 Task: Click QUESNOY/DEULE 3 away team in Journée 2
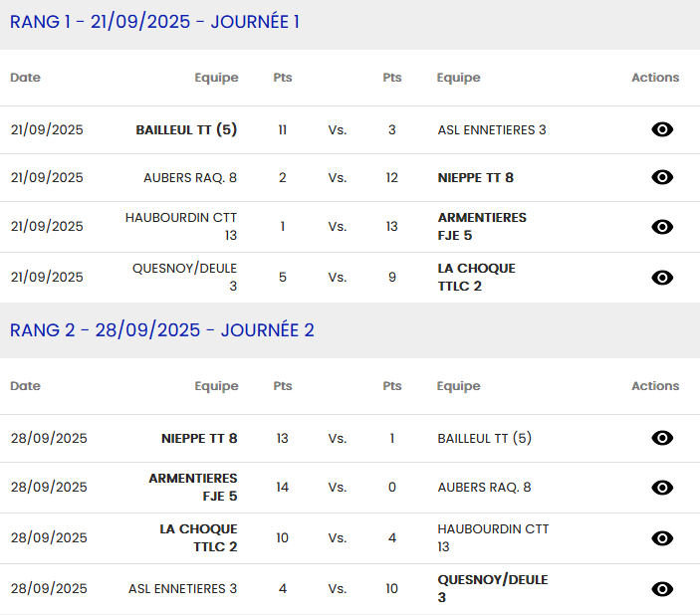(492, 588)
